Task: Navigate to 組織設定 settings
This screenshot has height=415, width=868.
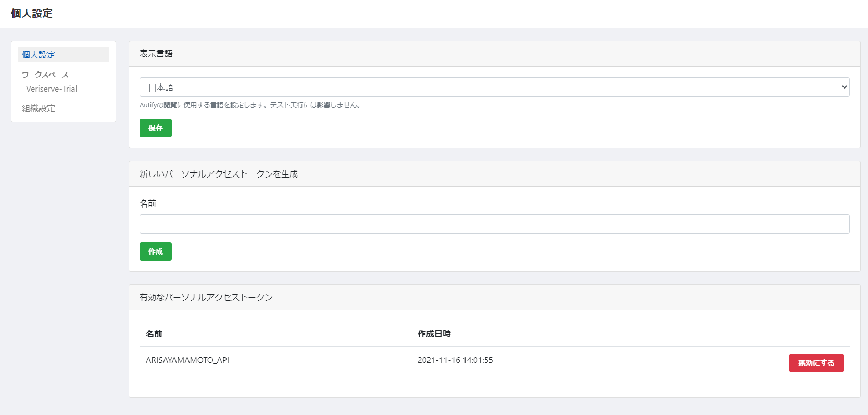Action: point(37,108)
